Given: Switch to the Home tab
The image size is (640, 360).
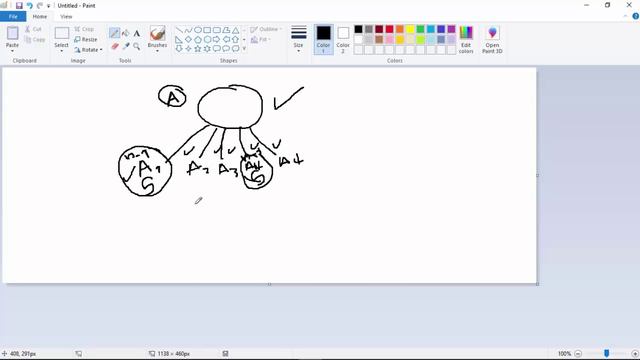Looking at the screenshot, I should (40, 16).
